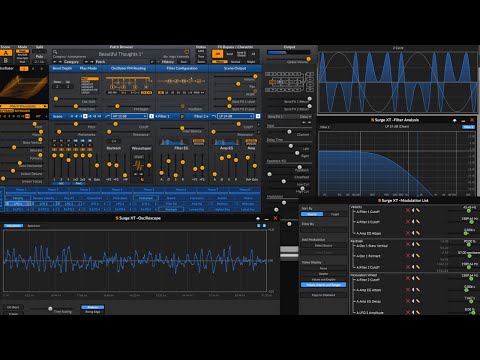Click the oscillator FM routing diagram
Image resolution: width=480 pixels, height=360 pixels.
pyautogui.click(x=129, y=83)
